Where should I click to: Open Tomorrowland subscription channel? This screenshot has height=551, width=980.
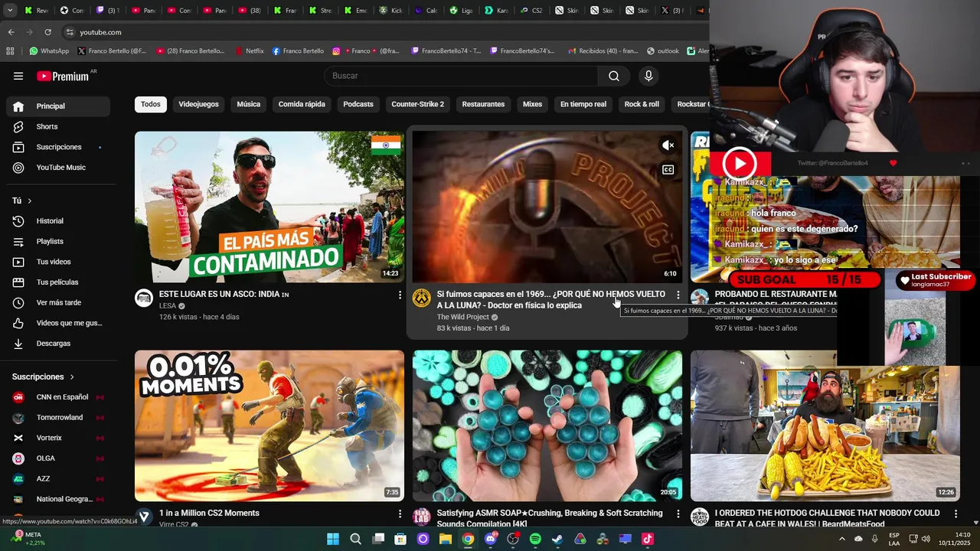pyautogui.click(x=58, y=418)
